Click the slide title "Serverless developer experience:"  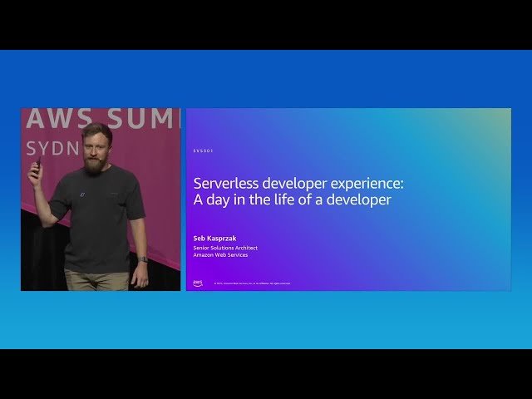pyautogui.click(x=298, y=184)
